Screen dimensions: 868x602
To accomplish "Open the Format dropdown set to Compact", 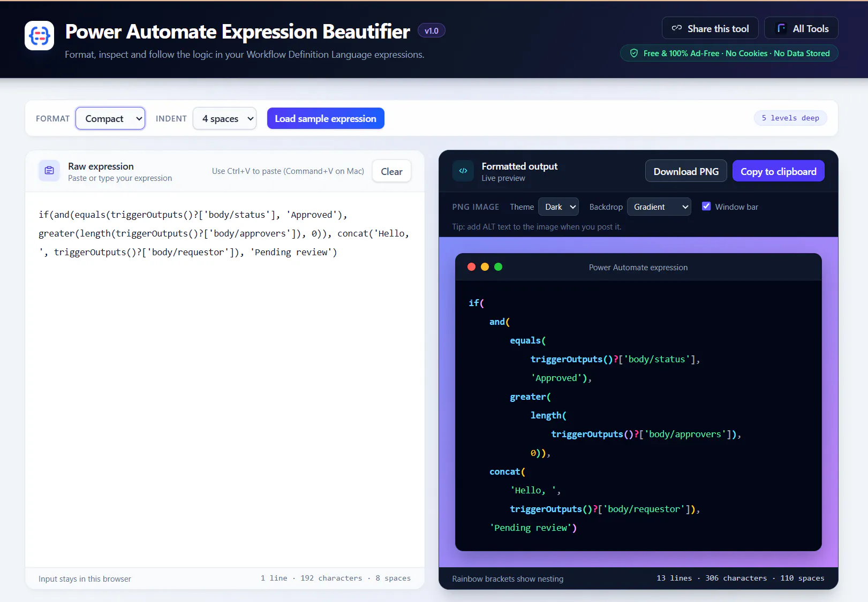I will coord(110,118).
